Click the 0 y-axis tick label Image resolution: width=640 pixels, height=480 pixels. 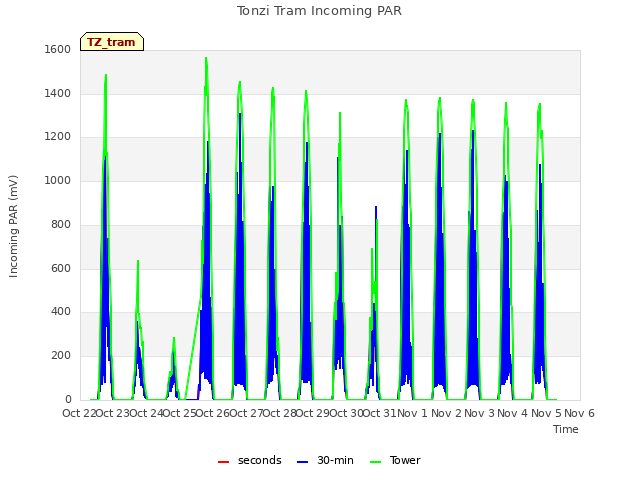coord(68,399)
